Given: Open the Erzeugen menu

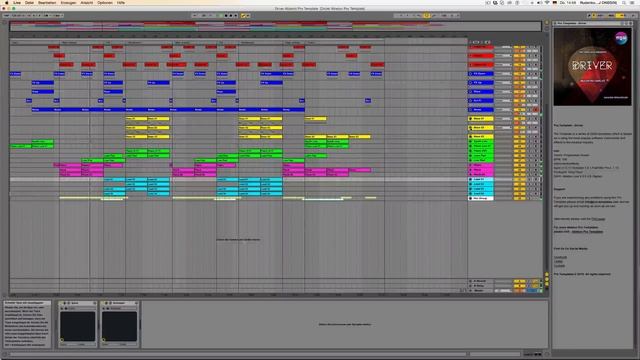Looking at the screenshot, I should [x=68, y=2].
